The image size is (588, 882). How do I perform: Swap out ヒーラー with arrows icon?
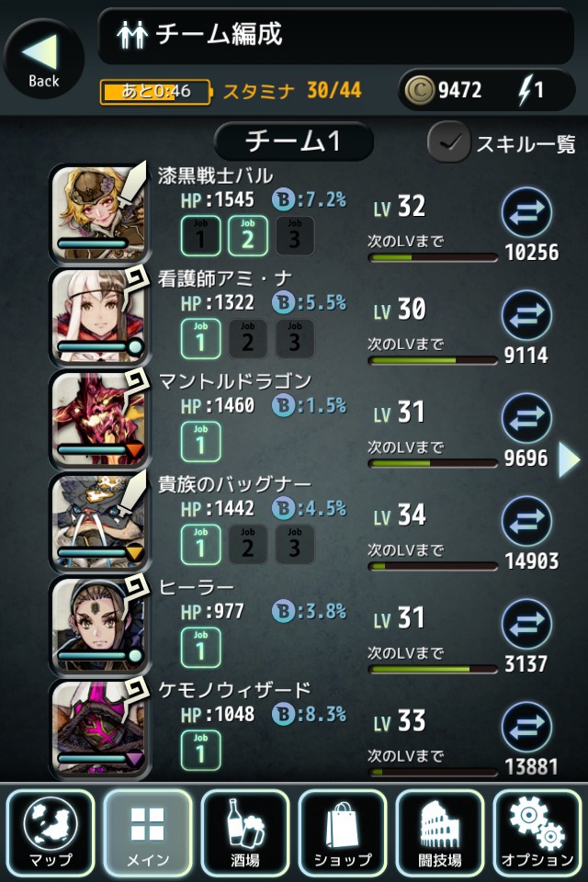pos(526,624)
